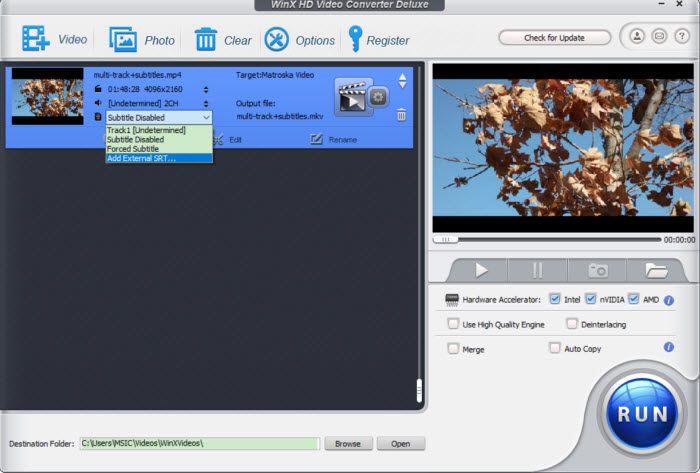Take a snapshot with camera button

point(597,270)
